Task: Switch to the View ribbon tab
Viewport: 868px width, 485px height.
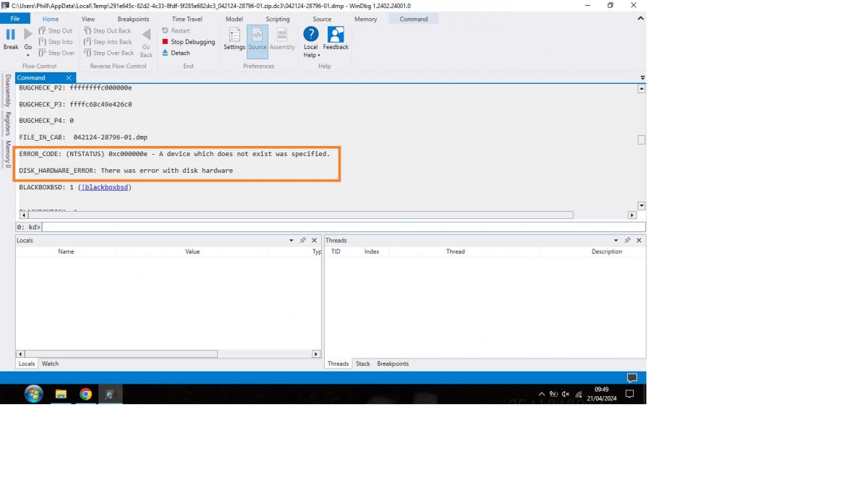Action: pos(88,19)
